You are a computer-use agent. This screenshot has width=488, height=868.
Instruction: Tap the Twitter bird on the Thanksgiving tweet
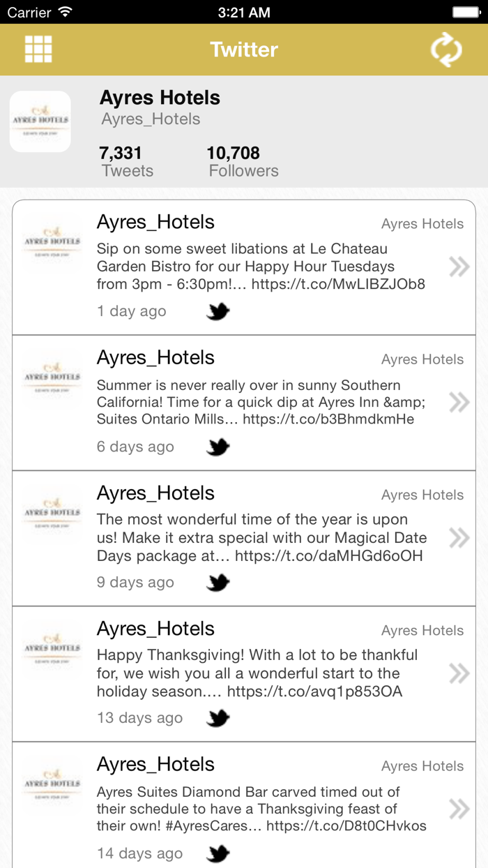pos(217,717)
